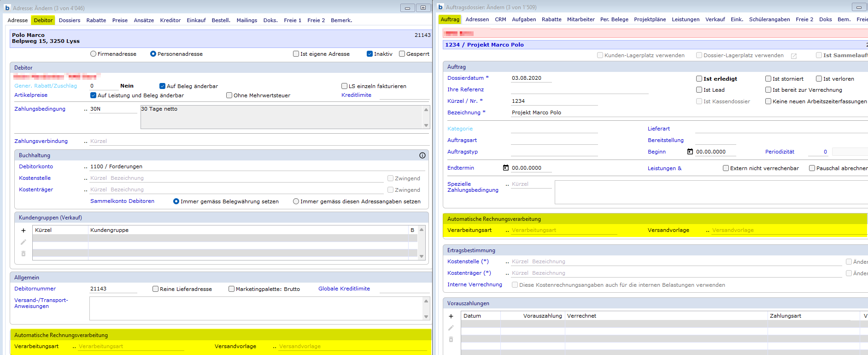The height and width of the screenshot is (355, 868).
Task: Click the trash icon in Kundengruppen list
Action: [23, 254]
